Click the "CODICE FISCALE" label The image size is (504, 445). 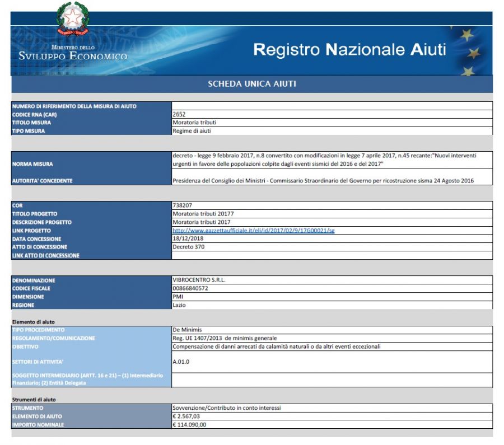(31, 288)
